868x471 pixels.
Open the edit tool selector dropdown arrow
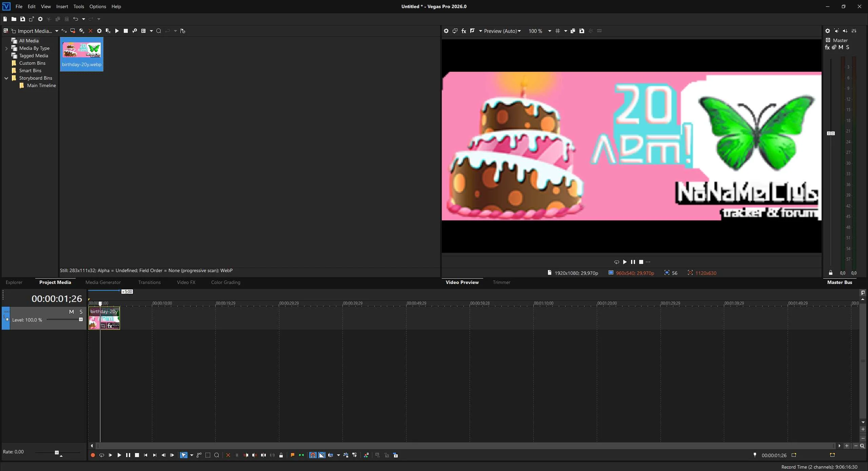pos(192,455)
